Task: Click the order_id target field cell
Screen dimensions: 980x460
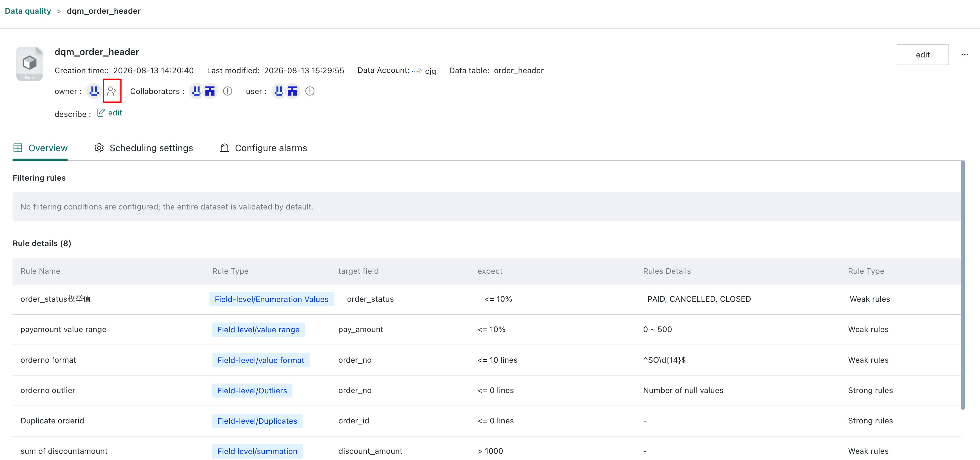Action: pyautogui.click(x=354, y=421)
